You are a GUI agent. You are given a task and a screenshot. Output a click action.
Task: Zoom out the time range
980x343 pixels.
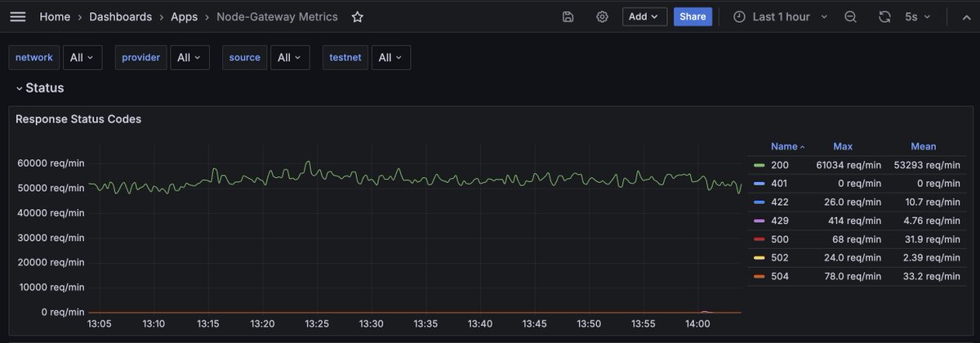pos(850,16)
